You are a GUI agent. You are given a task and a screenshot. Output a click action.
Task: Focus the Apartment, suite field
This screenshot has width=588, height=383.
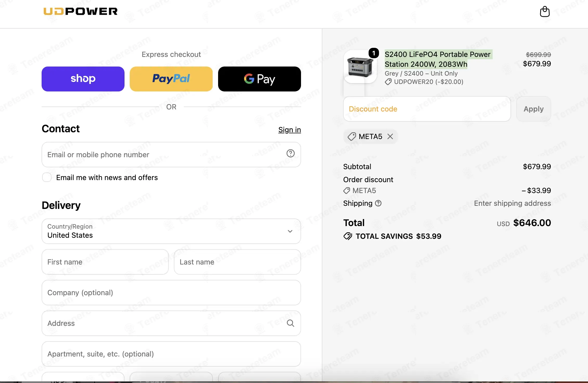tap(171, 354)
